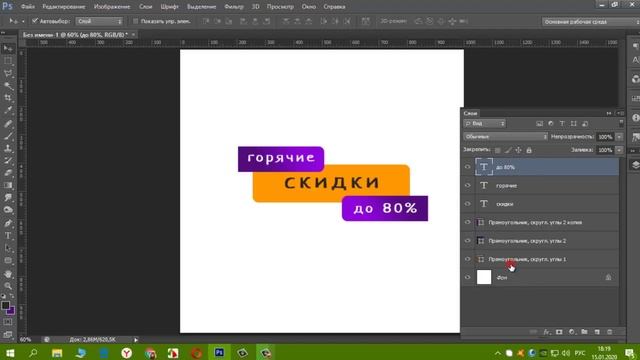
Task: Select the Eraser tool
Action: pyautogui.click(x=8, y=173)
